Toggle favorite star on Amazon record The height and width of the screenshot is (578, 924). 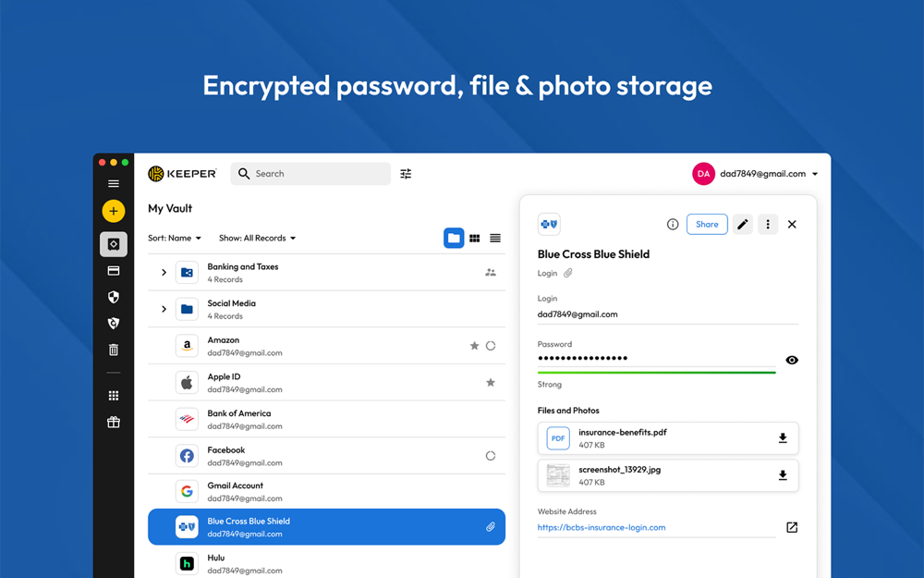click(x=474, y=346)
